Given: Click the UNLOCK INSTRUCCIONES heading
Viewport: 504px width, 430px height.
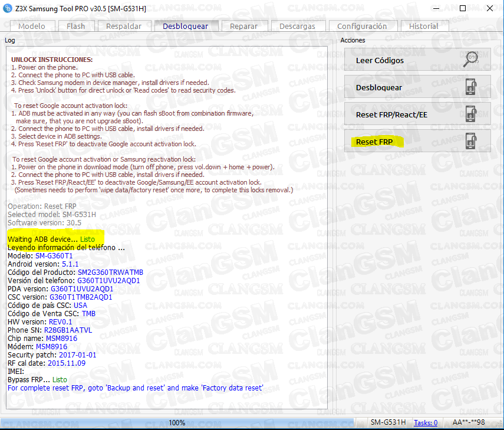Looking at the screenshot, I should 52,60.
